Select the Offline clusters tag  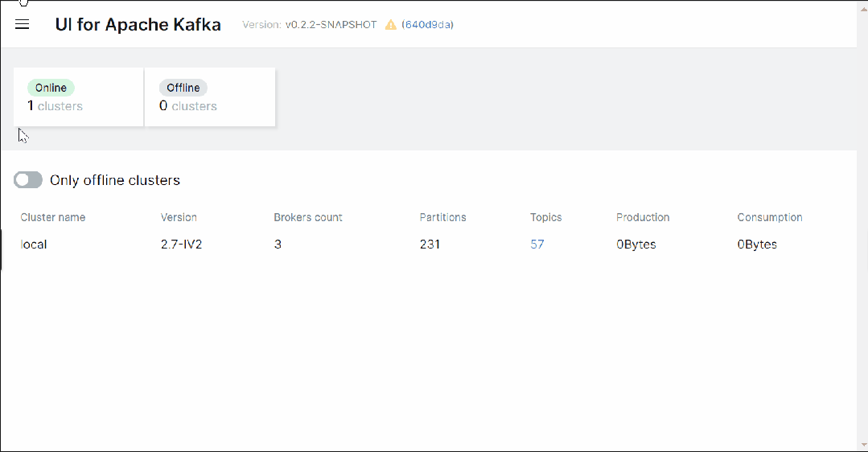click(x=183, y=88)
